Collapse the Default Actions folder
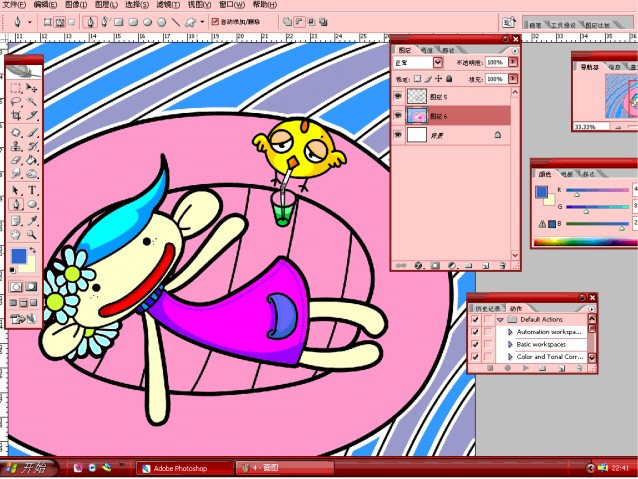 pyautogui.click(x=500, y=320)
